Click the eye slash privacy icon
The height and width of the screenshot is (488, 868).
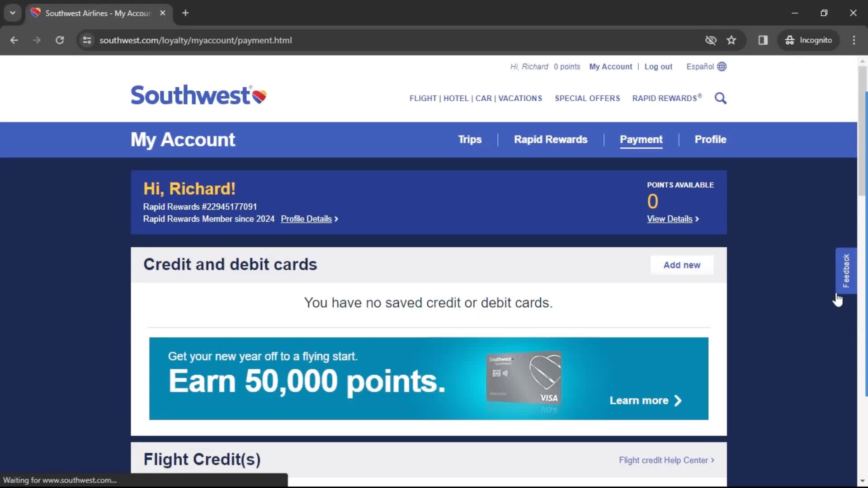coord(711,40)
